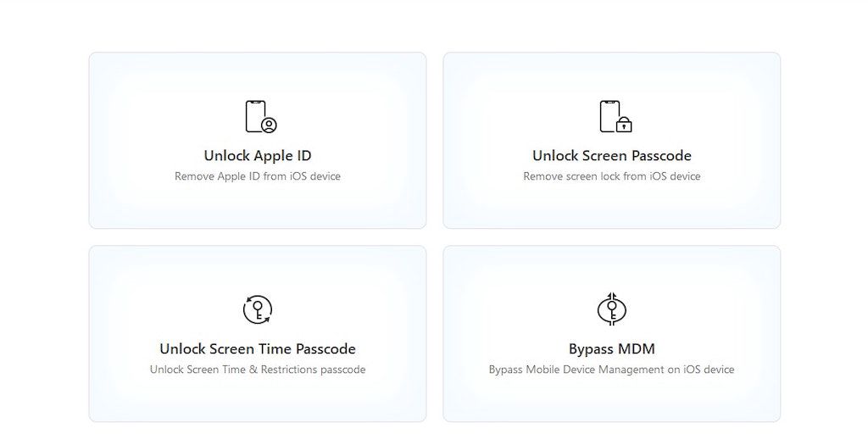Click the key inside the Screen Time icon
This screenshot has height=434, width=868.
pos(256,309)
